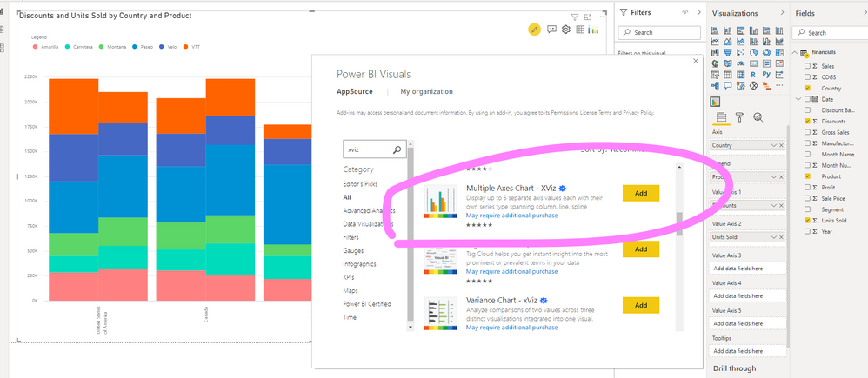Select the R script visual icon
The width and height of the screenshot is (868, 378).
[753, 74]
